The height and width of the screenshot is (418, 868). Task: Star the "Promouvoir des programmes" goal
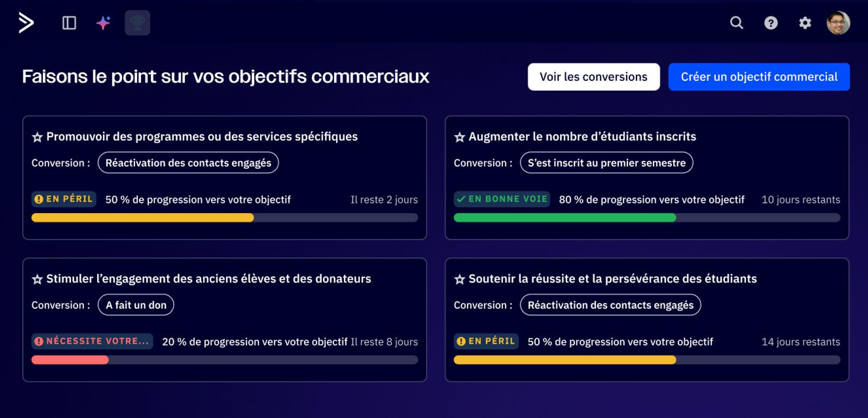pos(37,137)
